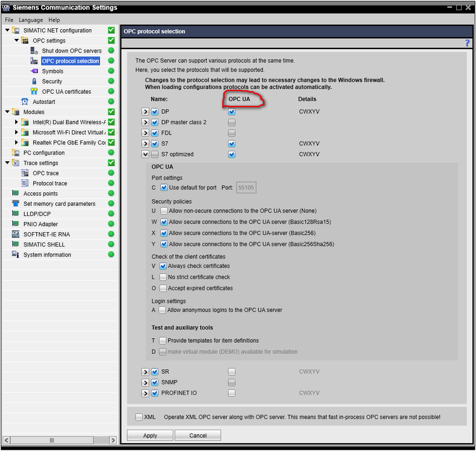
Task: Expand the DP protocol row
Action: click(x=145, y=112)
